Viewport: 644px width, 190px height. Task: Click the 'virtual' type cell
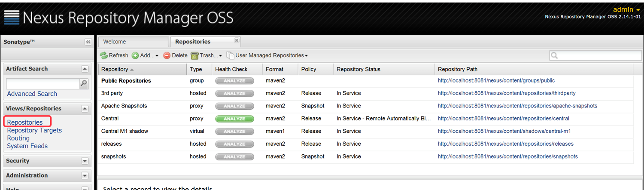pos(197,132)
